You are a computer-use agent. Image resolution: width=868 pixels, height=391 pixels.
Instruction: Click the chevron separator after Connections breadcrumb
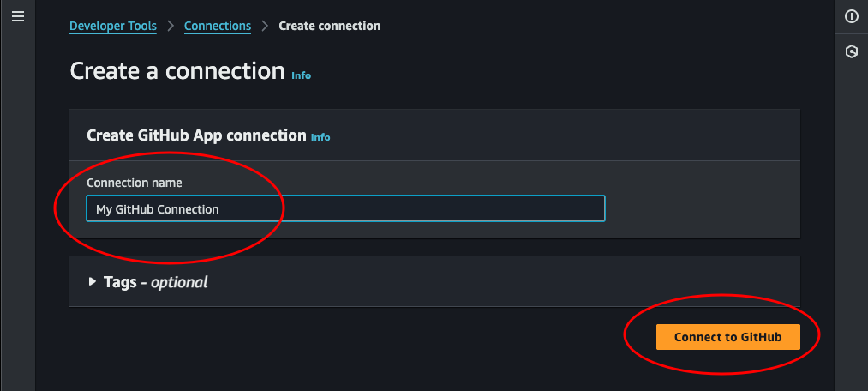tap(265, 27)
